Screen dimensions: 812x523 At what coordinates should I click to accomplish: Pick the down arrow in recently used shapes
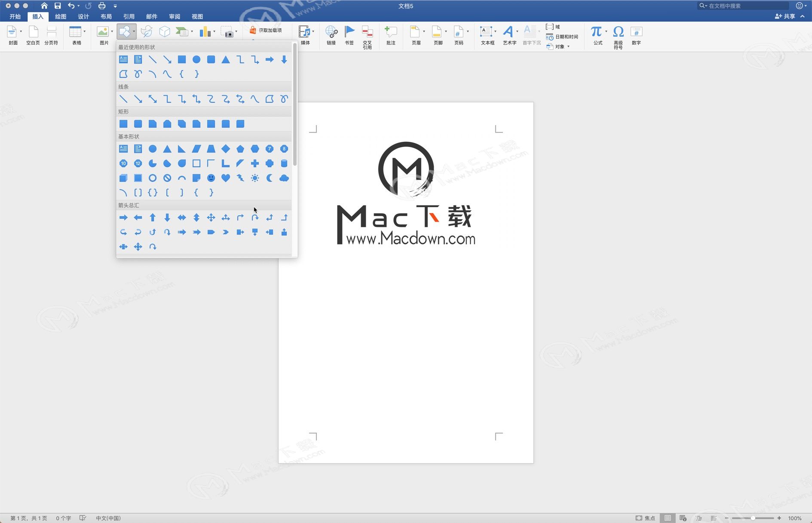coord(284,59)
